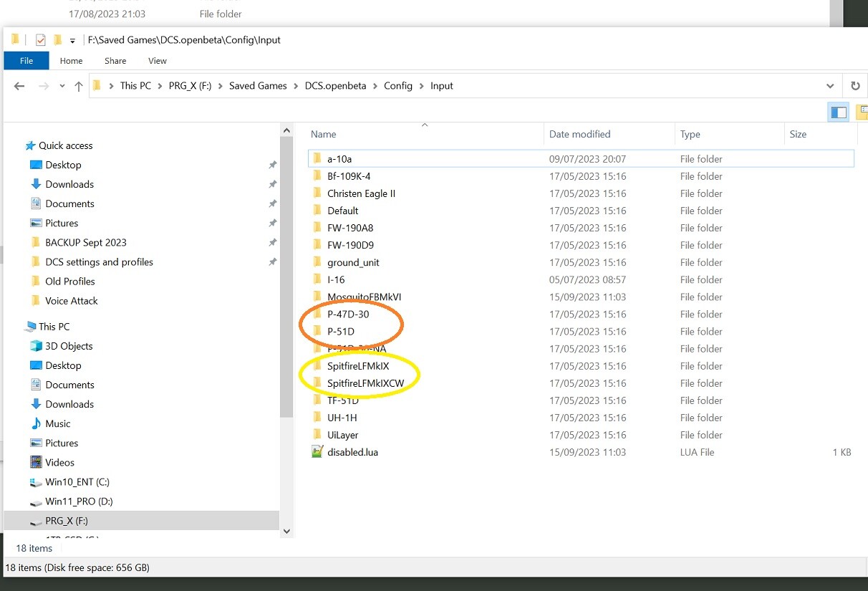Viewport: 868px width, 591px height.
Task: Select the ground_unit folder icon
Action: [x=317, y=261]
